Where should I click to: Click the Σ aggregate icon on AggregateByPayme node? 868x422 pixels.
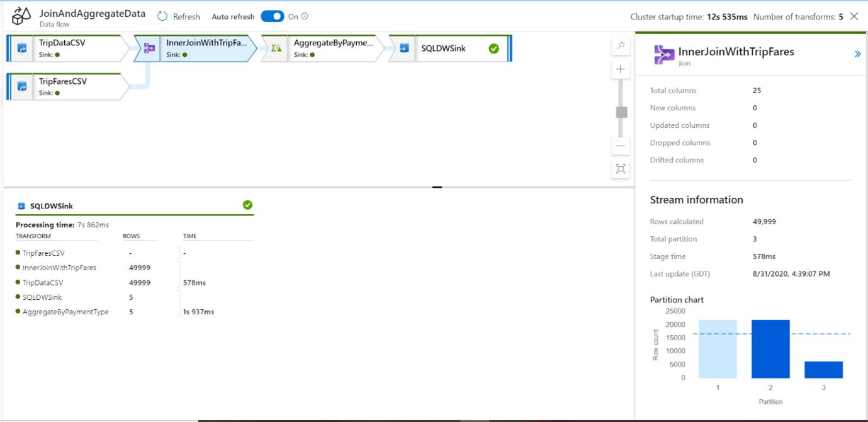(x=276, y=47)
